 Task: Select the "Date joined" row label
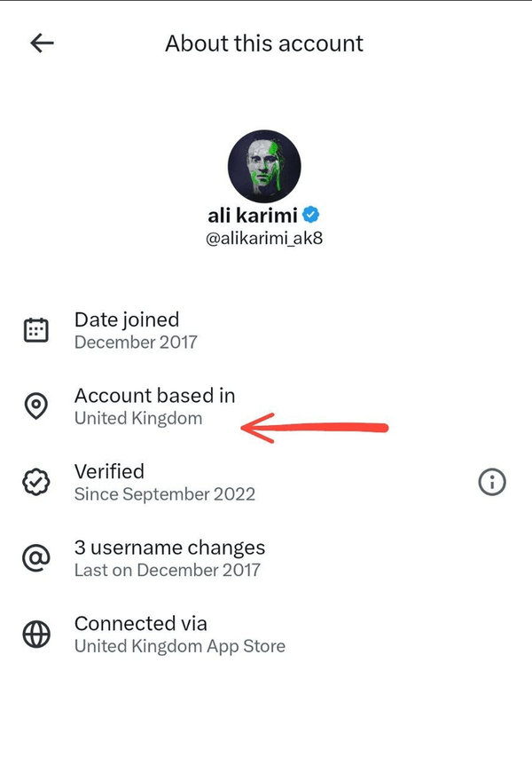coord(127,319)
